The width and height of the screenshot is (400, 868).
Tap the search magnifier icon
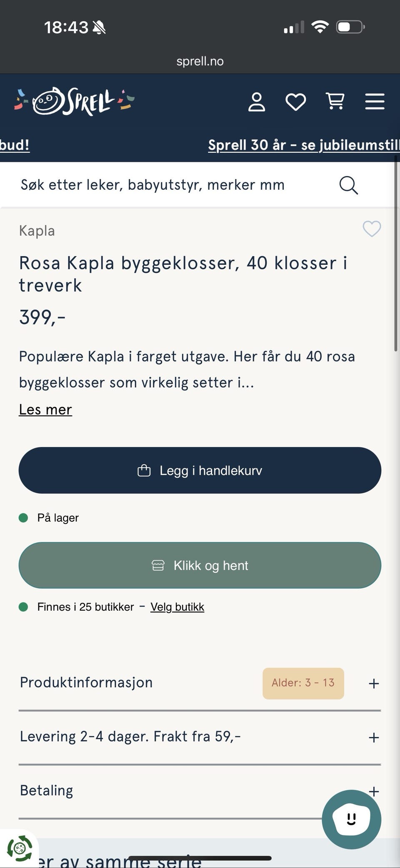pyautogui.click(x=348, y=185)
